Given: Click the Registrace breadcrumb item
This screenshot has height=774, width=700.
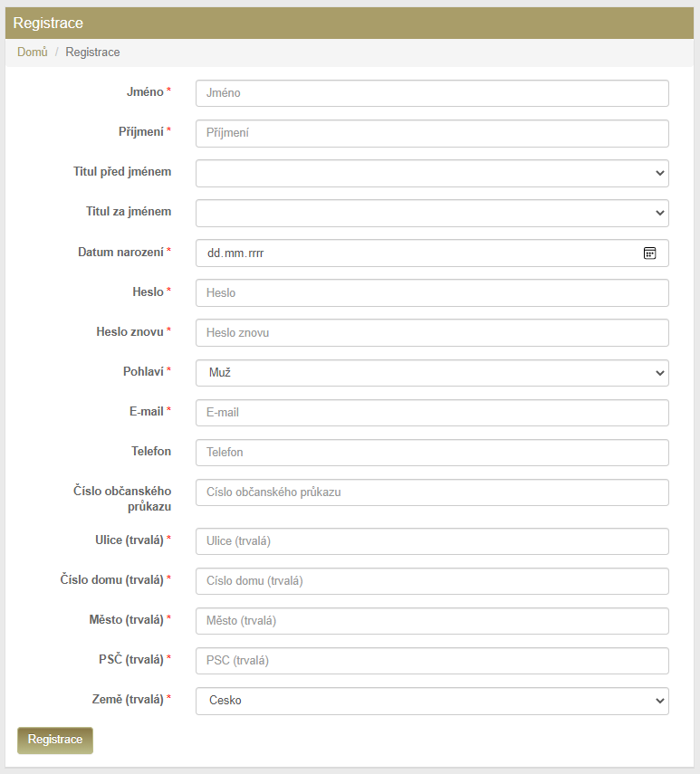Looking at the screenshot, I should pyautogui.click(x=92, y=53).
